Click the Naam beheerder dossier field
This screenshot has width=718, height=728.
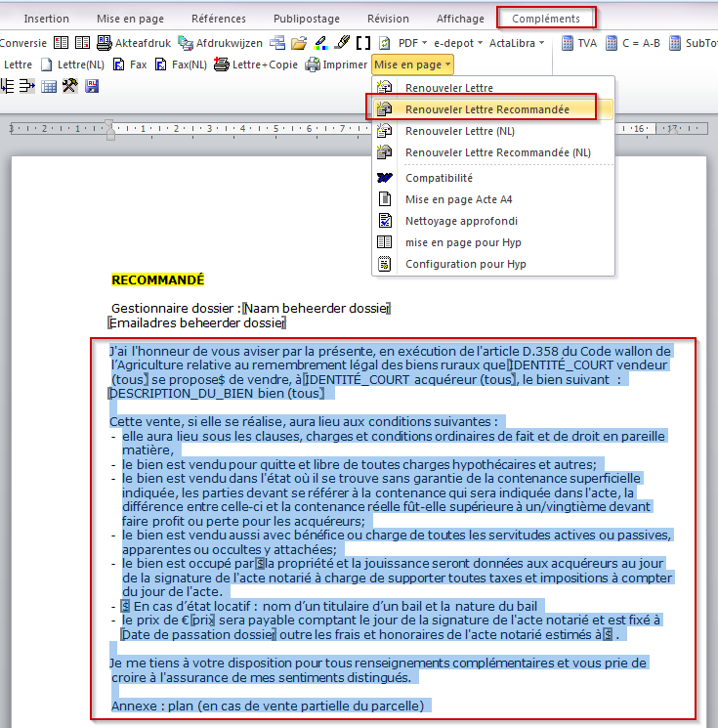click(317, 308)
